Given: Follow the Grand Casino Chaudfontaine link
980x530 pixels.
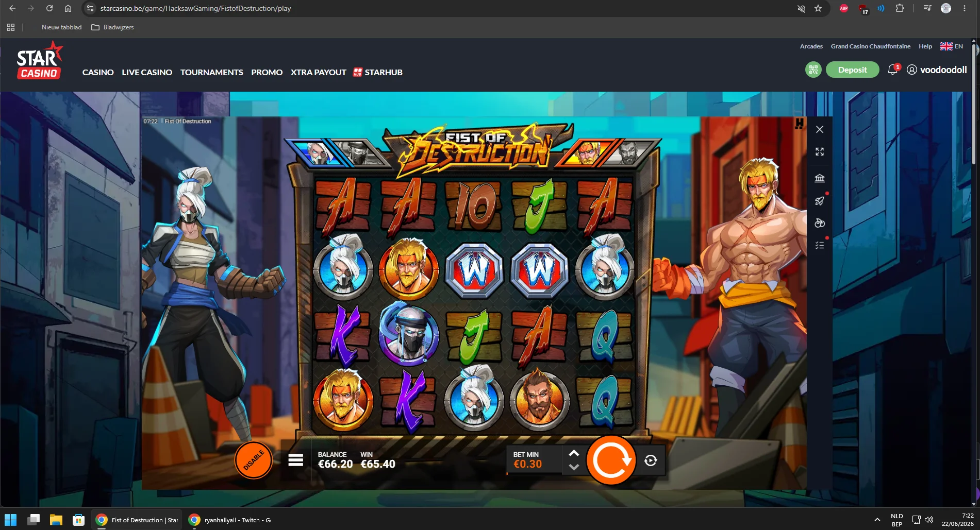Looking at the screenshot, I should (x=871, y=46).
